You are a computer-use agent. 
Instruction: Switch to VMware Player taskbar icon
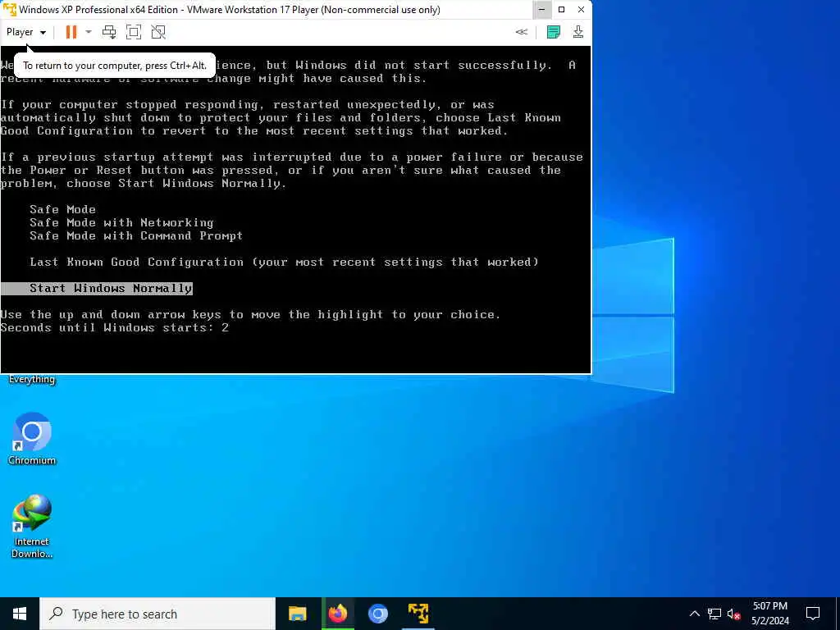(418, 614)
